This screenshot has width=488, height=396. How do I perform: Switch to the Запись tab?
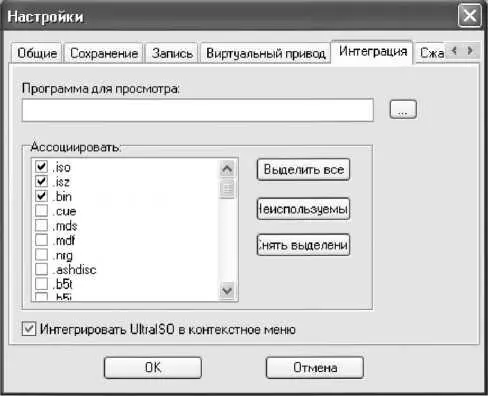(x=172, y=53)
